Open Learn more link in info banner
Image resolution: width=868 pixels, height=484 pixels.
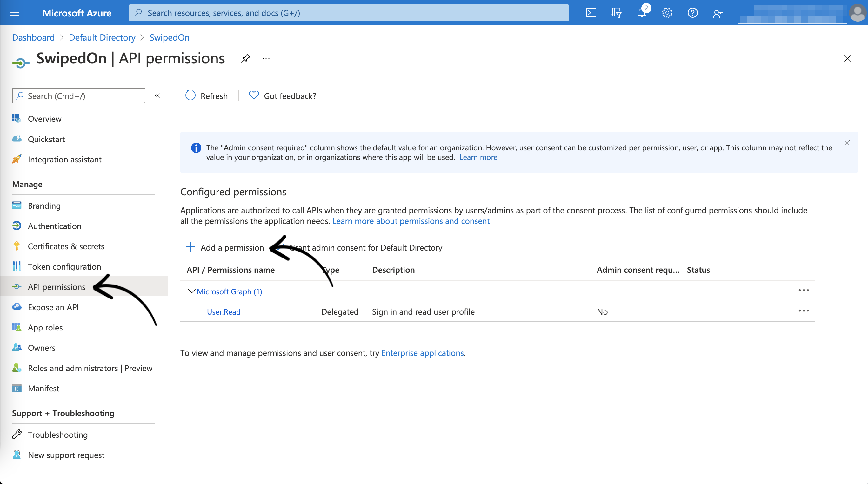[478, 157]
